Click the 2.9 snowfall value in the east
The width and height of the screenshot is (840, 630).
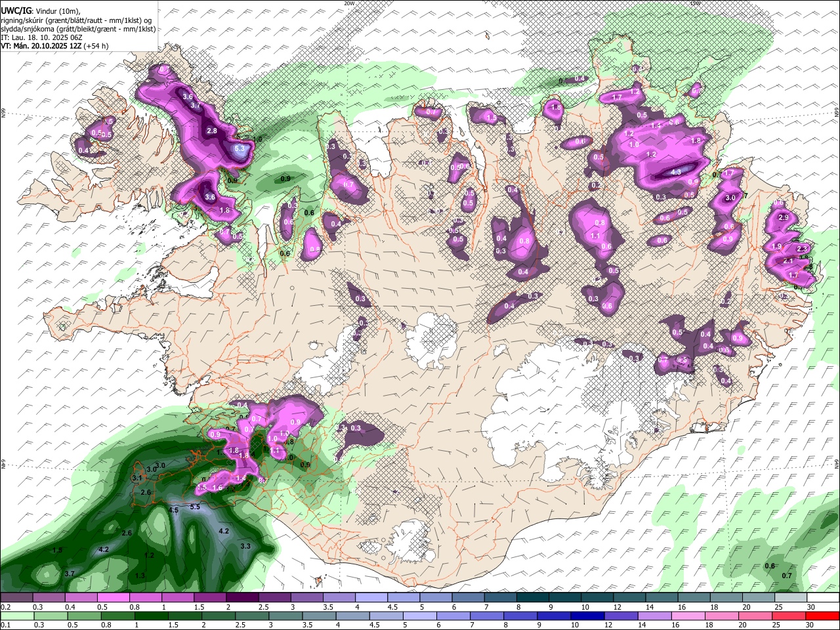point(783,217)
